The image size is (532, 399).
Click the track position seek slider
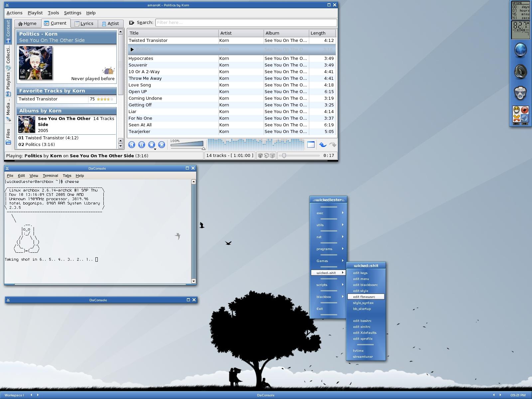tap(299, 156)
